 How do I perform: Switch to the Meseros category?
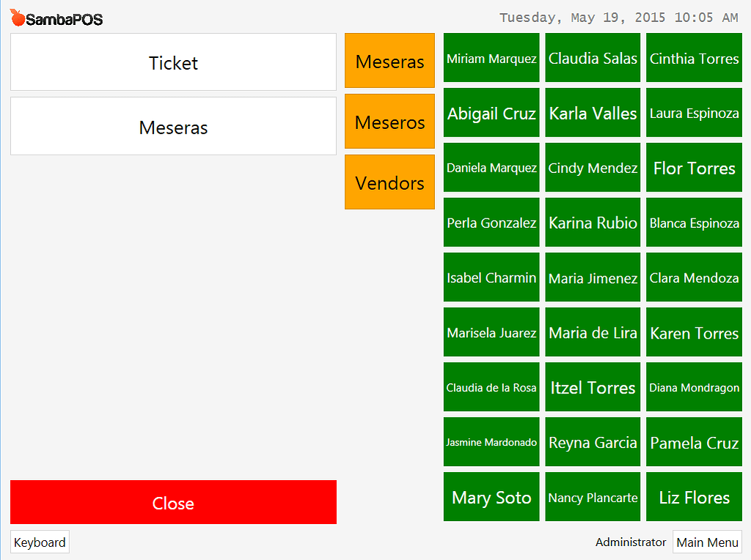tap(389, 121)
